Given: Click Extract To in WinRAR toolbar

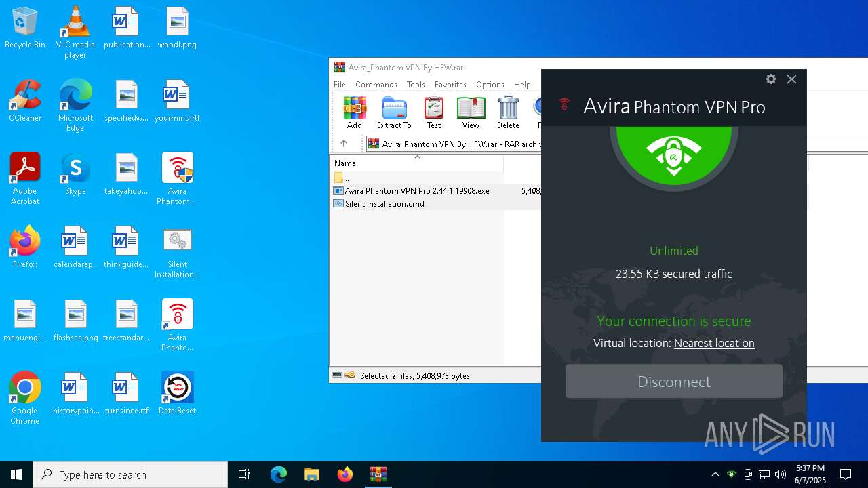Looking at the screenshot, I should [394, 113].
